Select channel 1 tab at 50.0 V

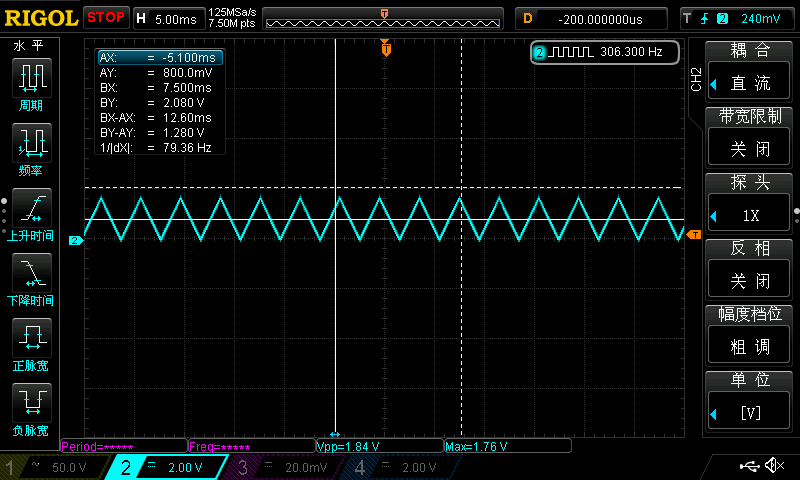(55, 467)
